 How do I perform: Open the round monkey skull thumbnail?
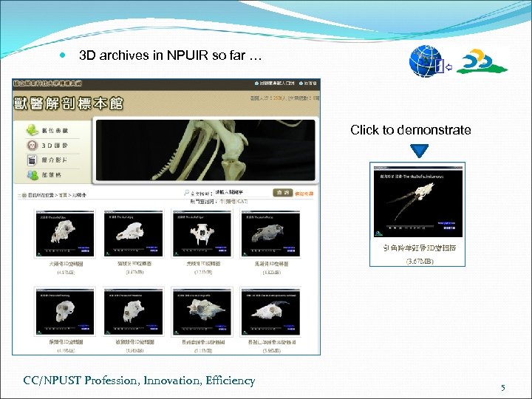(x=65, y=312)
